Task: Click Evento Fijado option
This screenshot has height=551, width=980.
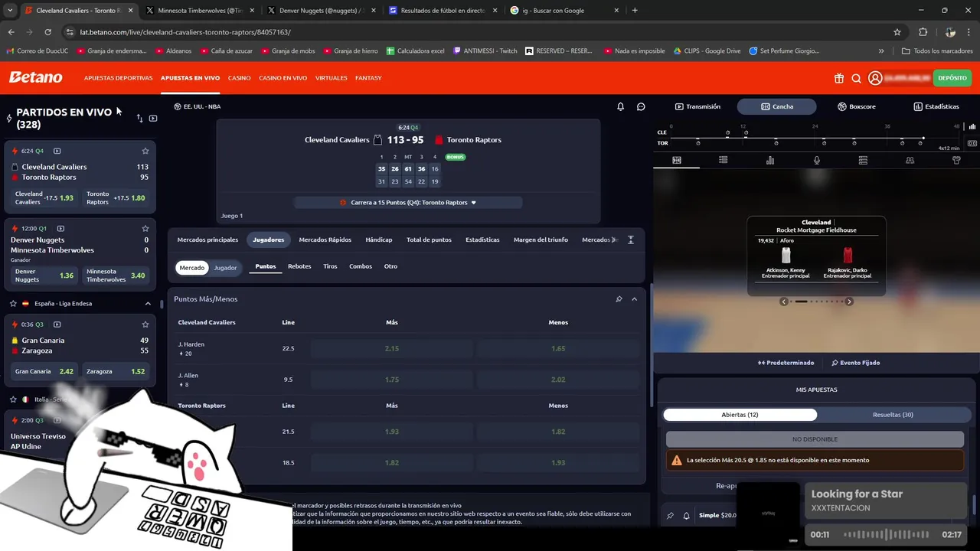Action: [856, 363]
